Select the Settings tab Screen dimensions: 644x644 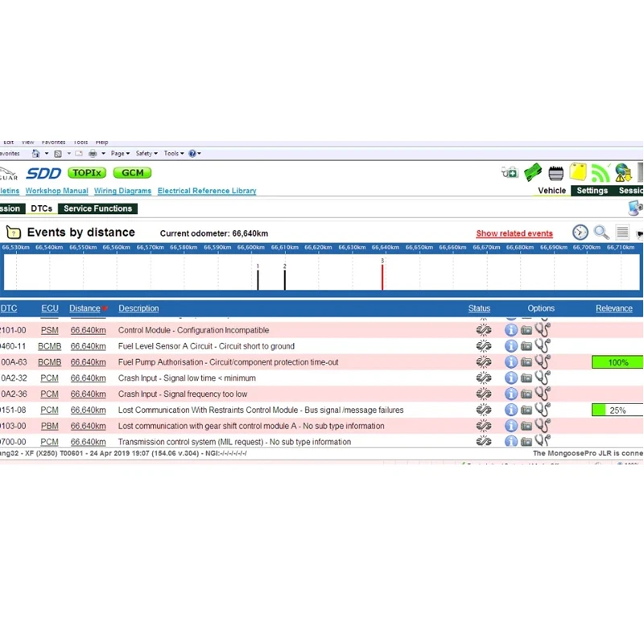pos(592,191)
